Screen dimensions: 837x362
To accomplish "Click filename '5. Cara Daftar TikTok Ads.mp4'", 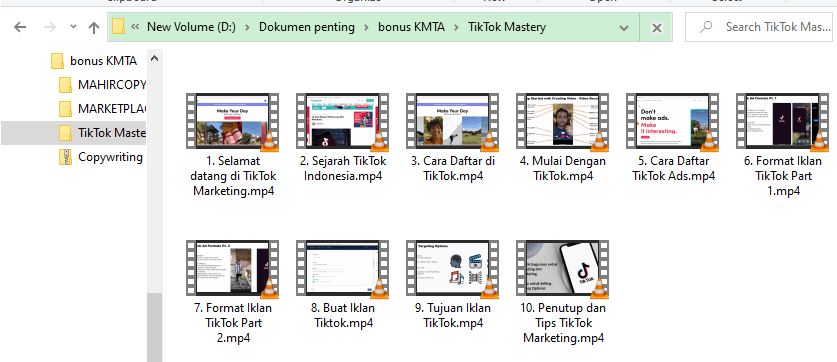I will [673, 169].
